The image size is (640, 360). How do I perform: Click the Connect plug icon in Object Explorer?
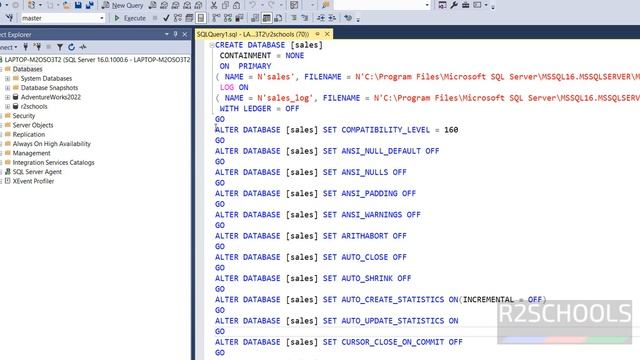(26, 47)
